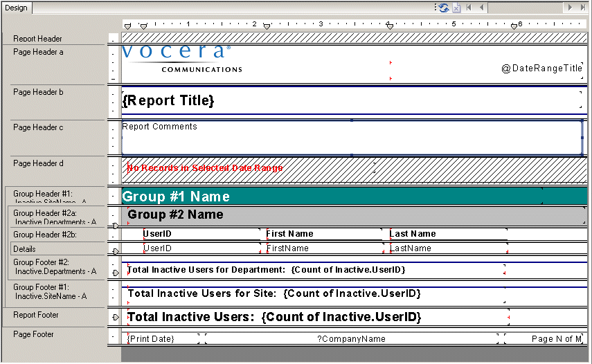592x364 pixels.
Task: Select the Report Header section label
Action: [x=37, y=39]
